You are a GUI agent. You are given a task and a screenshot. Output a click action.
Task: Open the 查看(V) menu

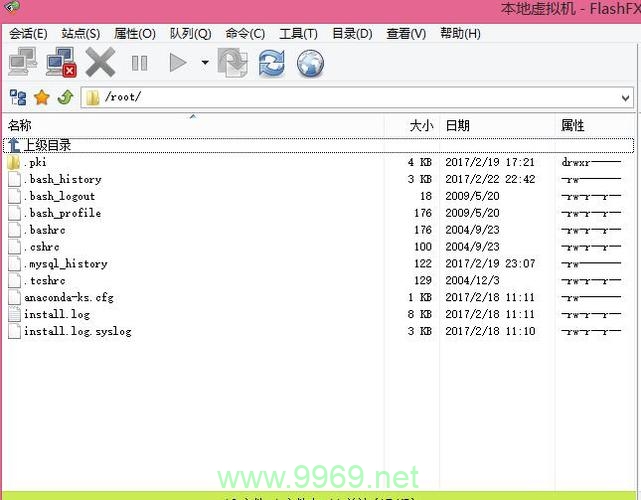406,34
